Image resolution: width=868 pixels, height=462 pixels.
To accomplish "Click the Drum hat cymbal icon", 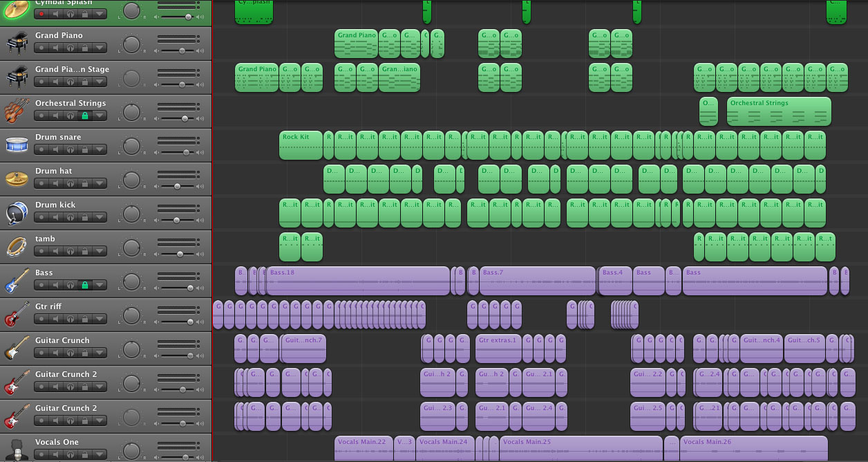I will click(x=17, y=178).
